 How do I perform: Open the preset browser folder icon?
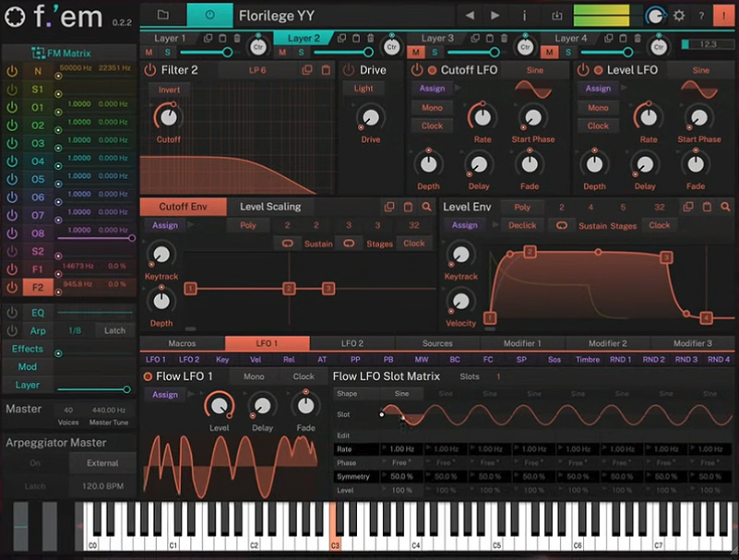click(x=163, y=15)
